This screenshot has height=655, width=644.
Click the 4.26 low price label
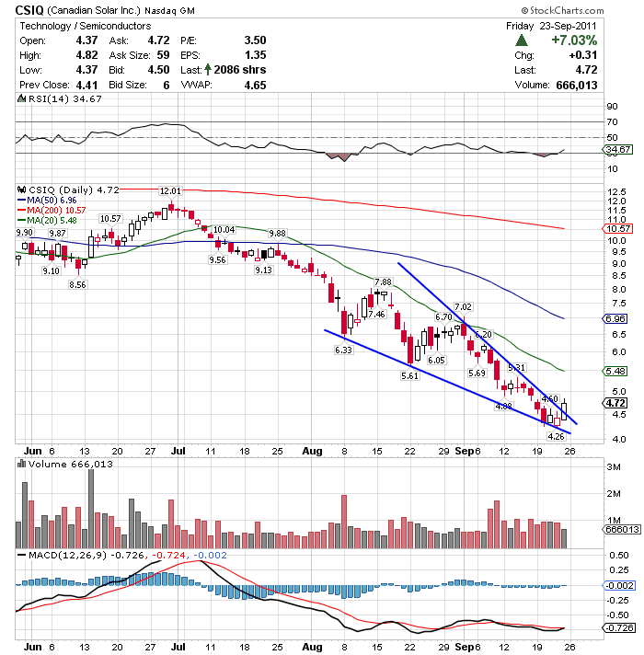tap(556, 436)
